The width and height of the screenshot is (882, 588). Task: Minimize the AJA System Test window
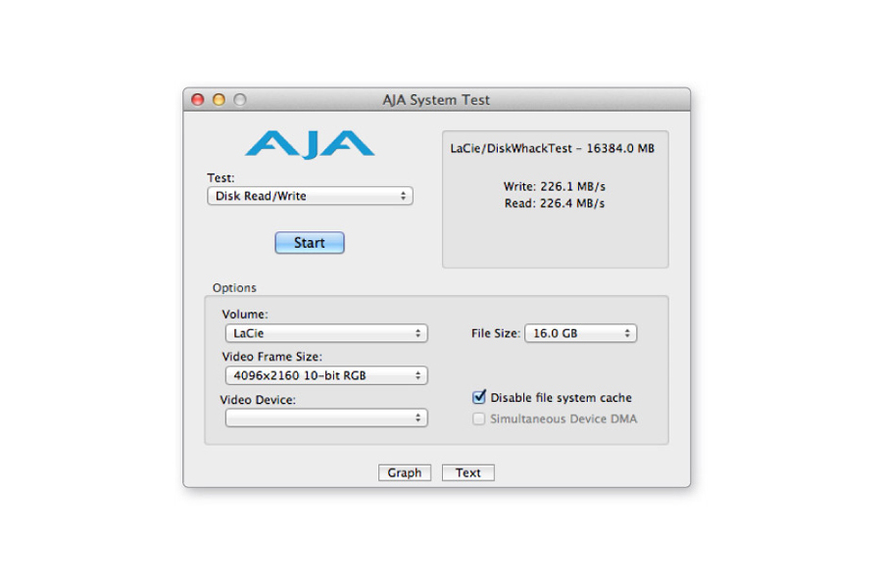point(219,100)
